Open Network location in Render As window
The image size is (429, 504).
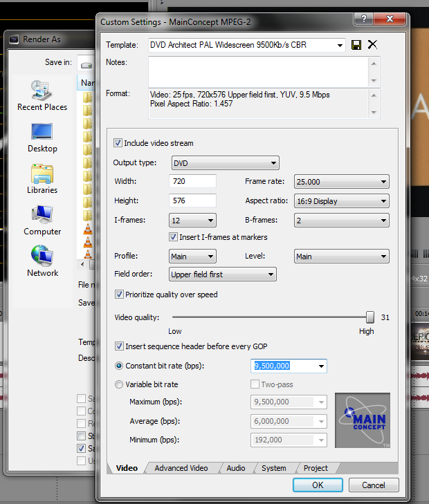[42, 261]
